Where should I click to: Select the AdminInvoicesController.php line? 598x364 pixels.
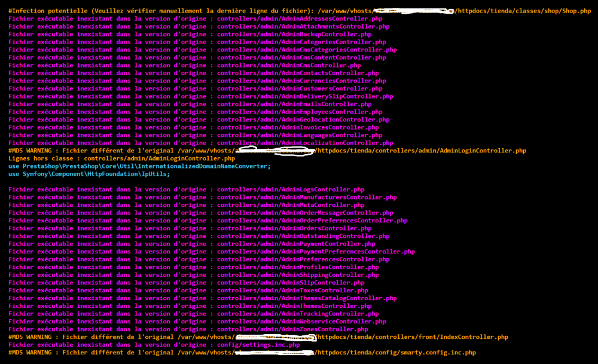point(194,127)
